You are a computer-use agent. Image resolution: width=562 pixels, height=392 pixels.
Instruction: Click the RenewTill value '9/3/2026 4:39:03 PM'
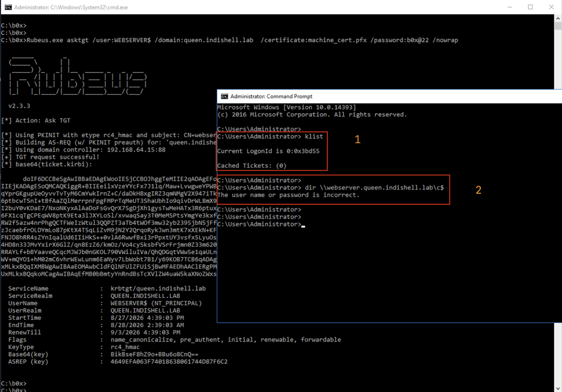[145, 332]
